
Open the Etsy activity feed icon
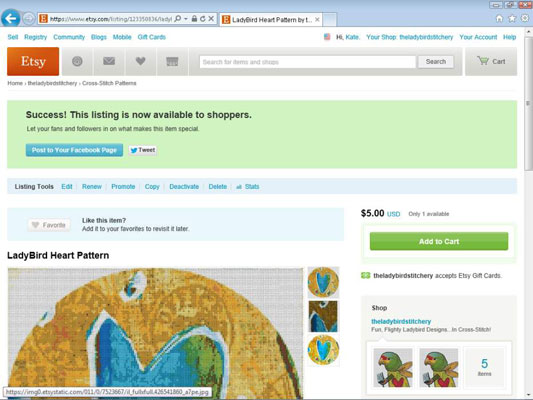pos(77,62)
